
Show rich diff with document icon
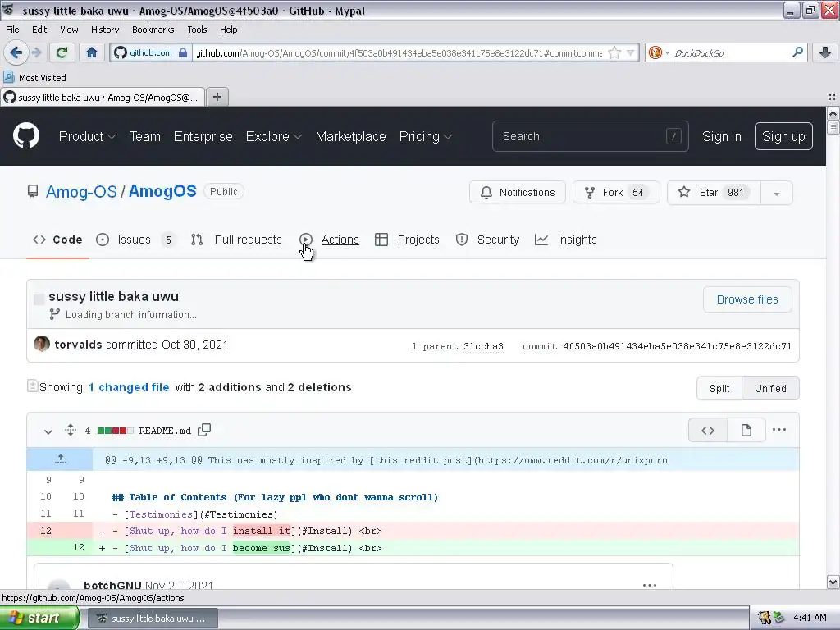click(746, 430)
